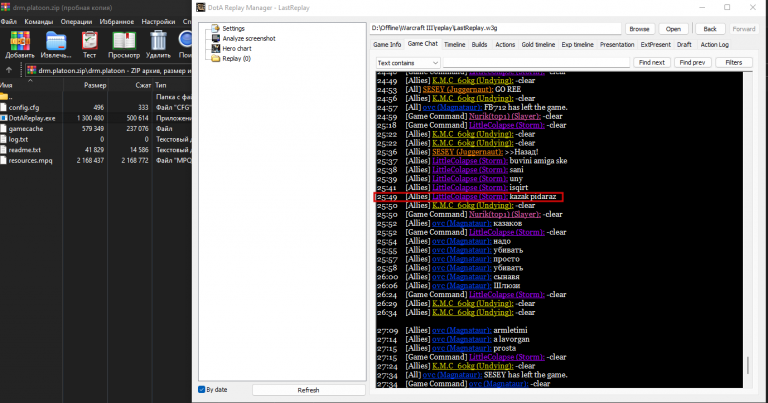Click ovc (Magnataur) link at 24:57
The image size is (768, 403).
coord(452,107)
